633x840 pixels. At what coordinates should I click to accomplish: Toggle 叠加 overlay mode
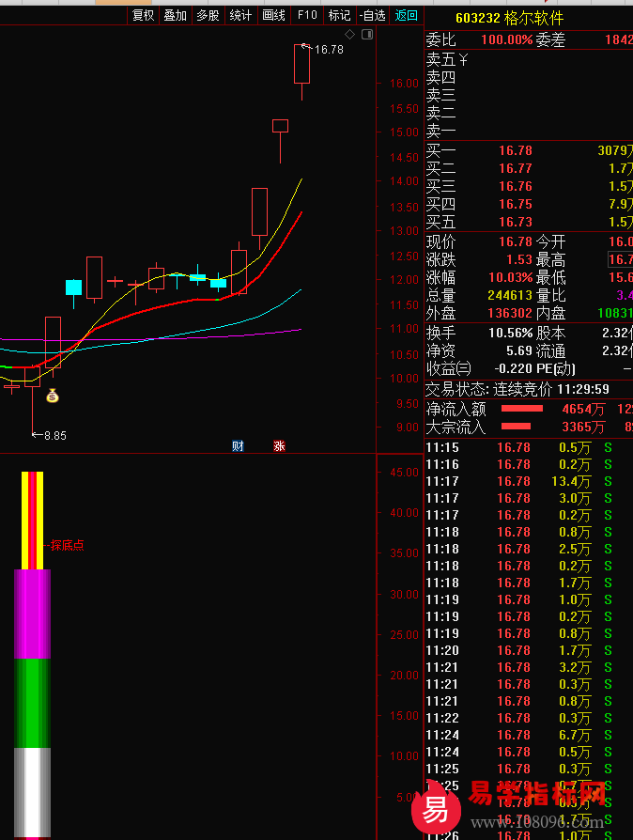pos(176,15)
